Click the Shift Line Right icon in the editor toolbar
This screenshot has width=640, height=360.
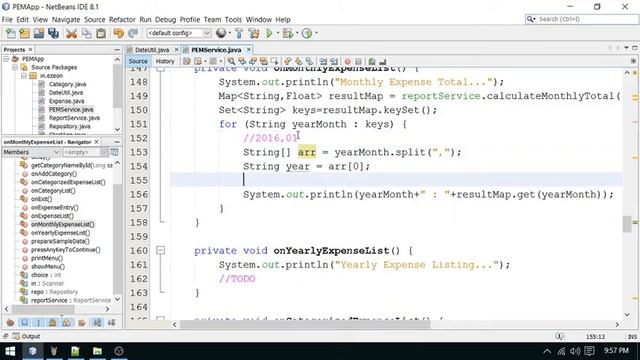click(x=334, y=61)
